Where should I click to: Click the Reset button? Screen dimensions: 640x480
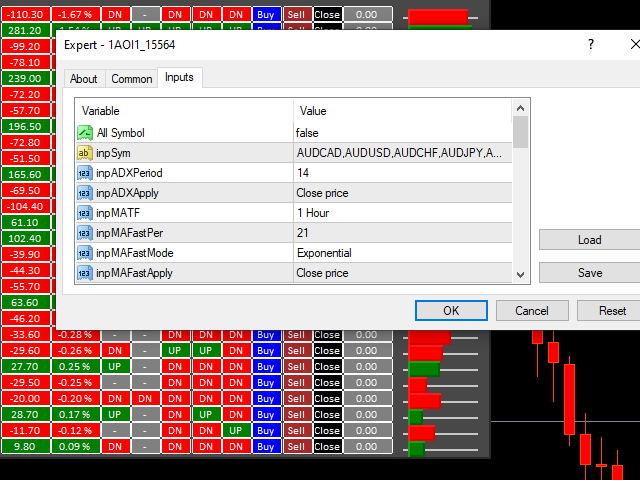tap(612, 311)
